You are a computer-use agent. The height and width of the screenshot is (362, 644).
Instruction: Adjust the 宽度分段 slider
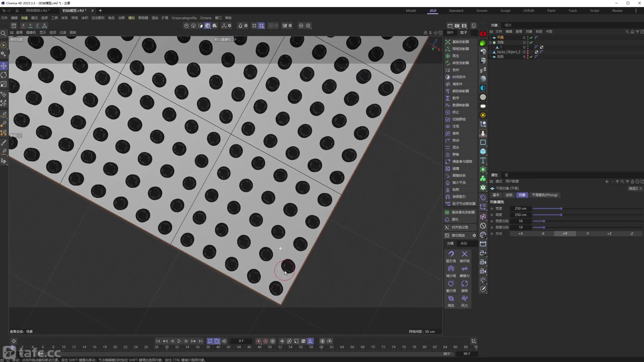point(544,221)
